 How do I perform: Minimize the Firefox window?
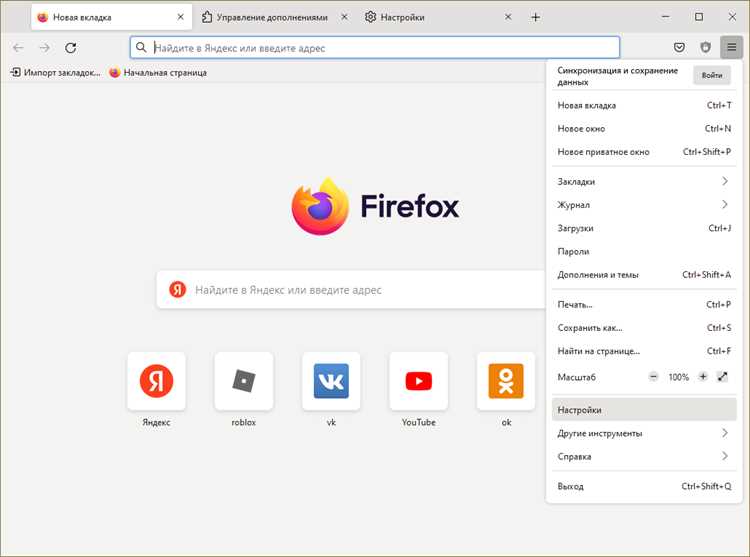pos(665,17)
